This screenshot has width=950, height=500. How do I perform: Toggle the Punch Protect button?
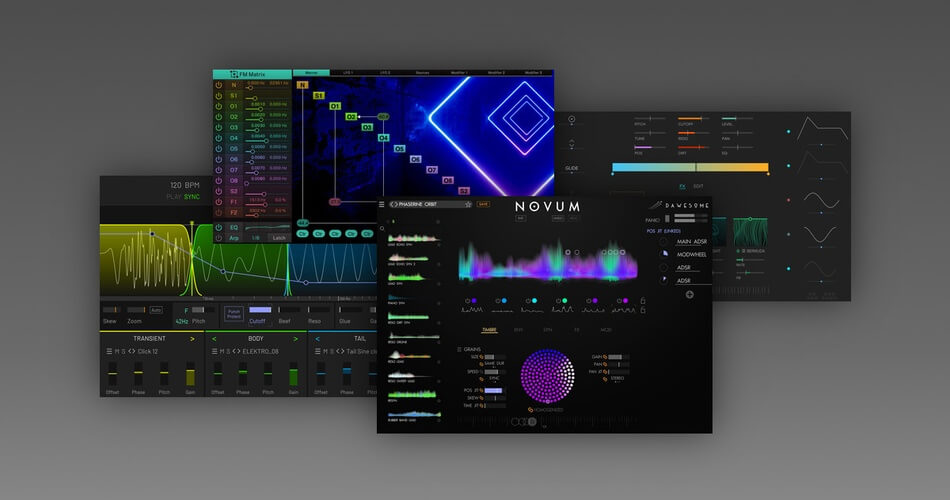[234, 314]
